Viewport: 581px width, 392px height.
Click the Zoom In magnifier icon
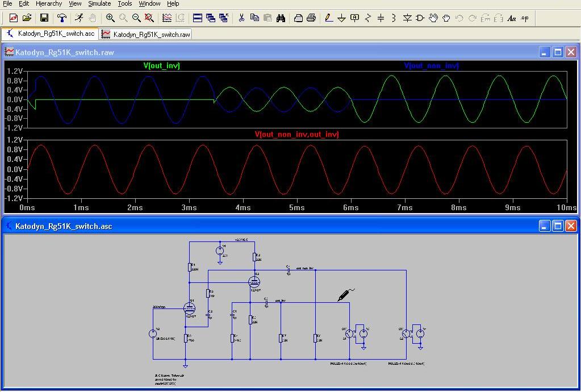coord(110,18)
